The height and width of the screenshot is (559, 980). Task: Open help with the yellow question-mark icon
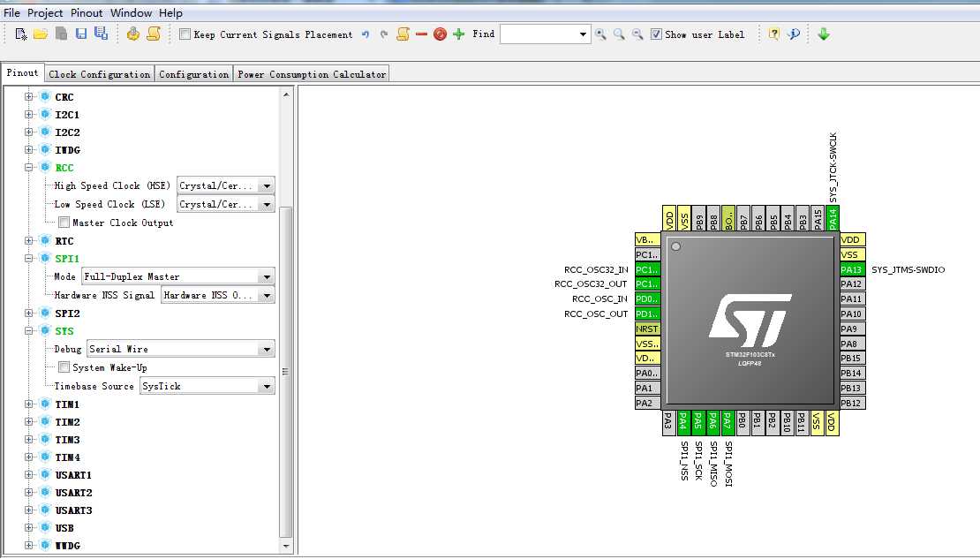773,34
